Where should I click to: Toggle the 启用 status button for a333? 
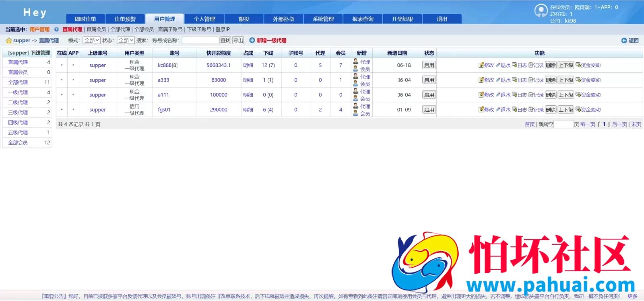click(429, 80)
